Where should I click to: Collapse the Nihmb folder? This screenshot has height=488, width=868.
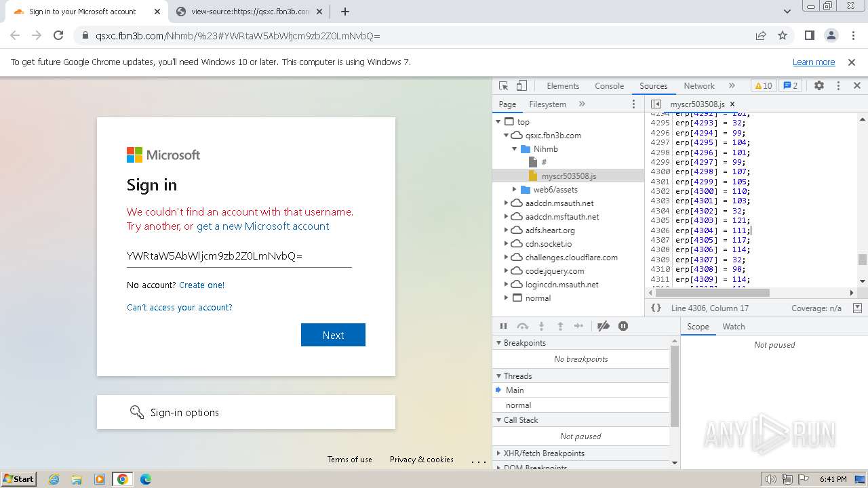514,149
